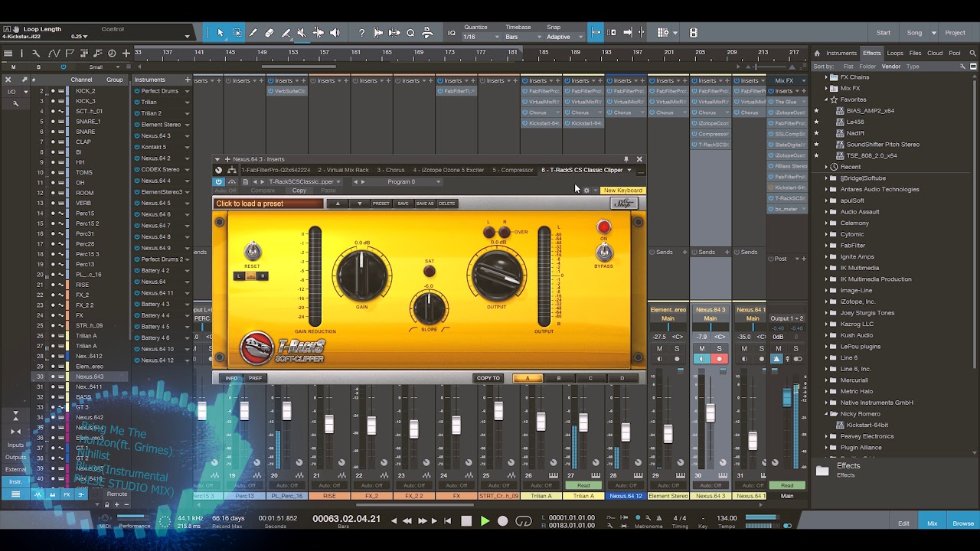The width and height of the screenshot is (980, 551).
Task: Switch to insert tab 2 - Virtual Mix Rack
Action: [x=343, y=170]
